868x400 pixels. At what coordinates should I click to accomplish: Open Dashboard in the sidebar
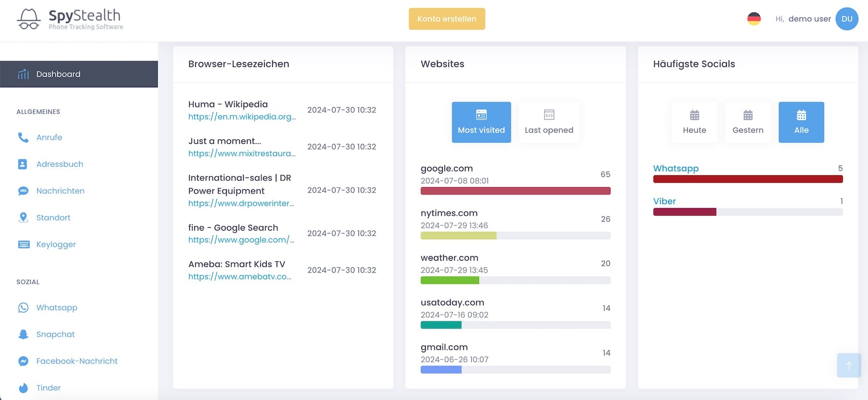(79, 74)
